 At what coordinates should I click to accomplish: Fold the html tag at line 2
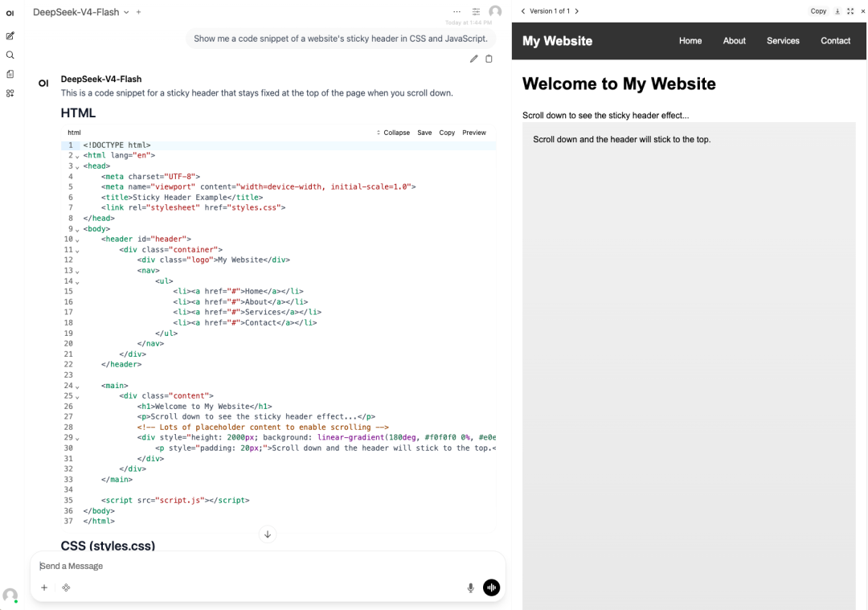77,157
